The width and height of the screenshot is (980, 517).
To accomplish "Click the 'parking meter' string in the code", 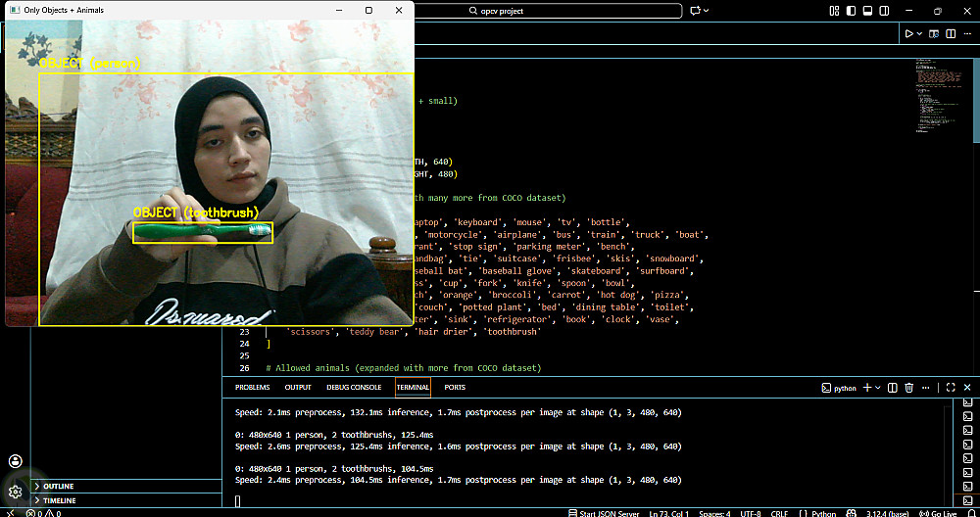I will click(x=548, y=247).
